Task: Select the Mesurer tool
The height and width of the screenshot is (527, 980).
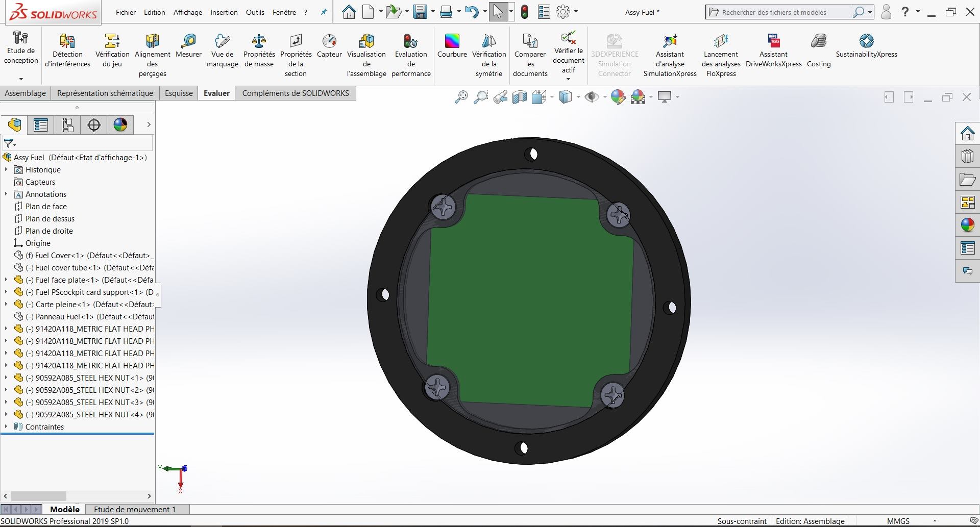Action: (x=188, y=45)
